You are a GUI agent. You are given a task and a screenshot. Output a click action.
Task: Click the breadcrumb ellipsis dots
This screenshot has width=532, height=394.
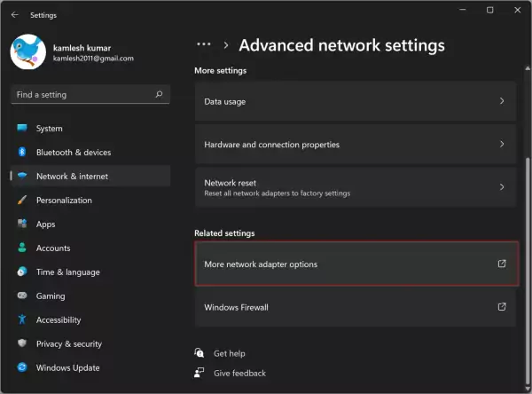pos(204,44)
